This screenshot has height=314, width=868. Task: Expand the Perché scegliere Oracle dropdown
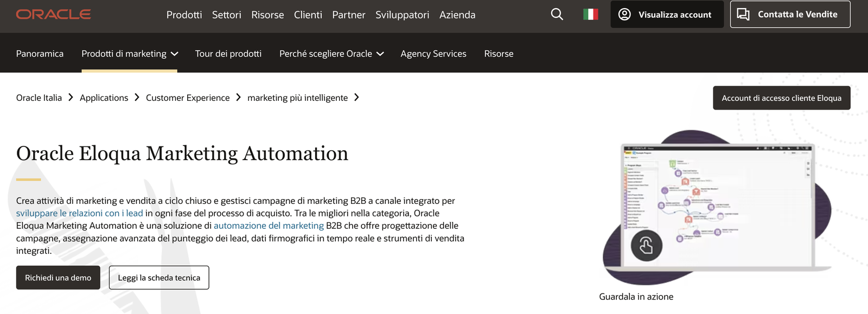(331, 54)
